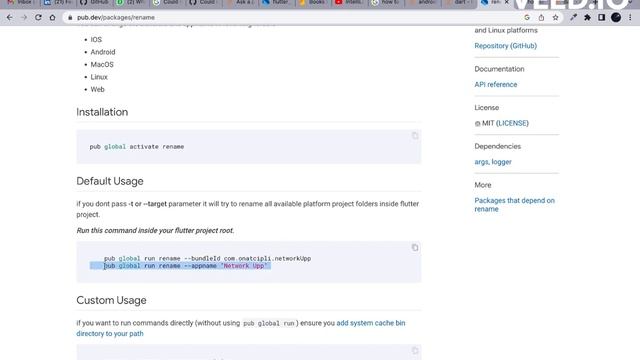The image size is (640, 360).
Task: Click the Dependencies sidebar label
Action: tap(498, 146)
